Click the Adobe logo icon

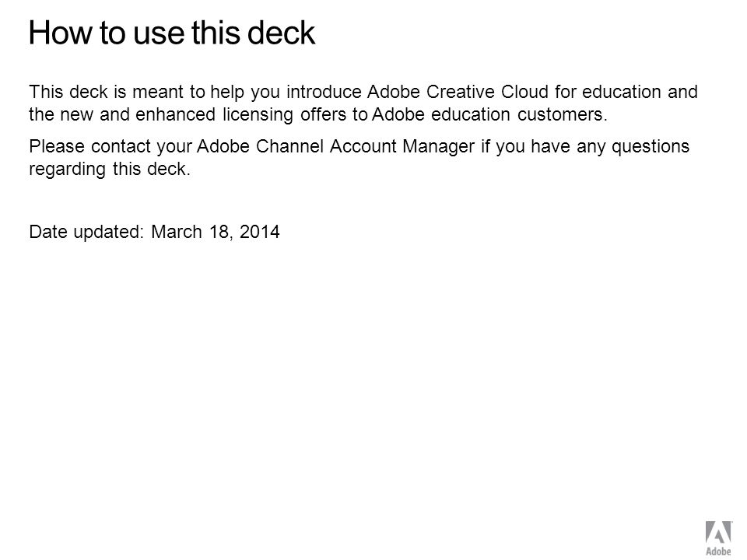click(x=718, y=532)
